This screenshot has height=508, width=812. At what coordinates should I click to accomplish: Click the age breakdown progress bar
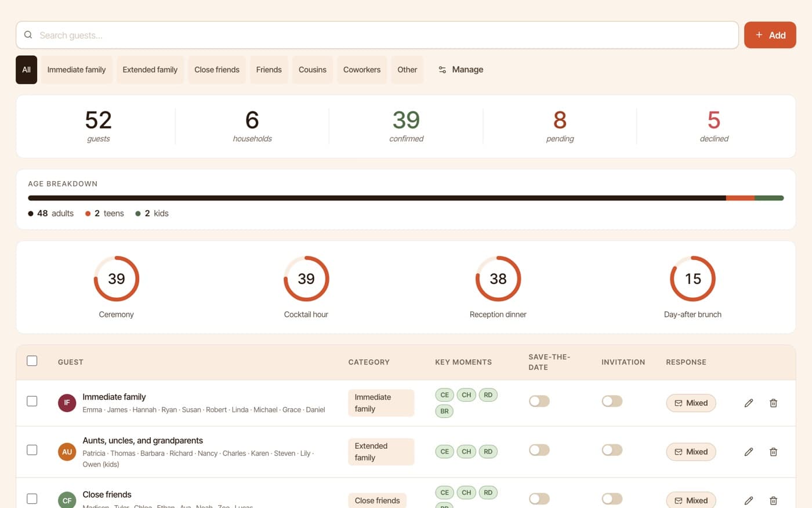pos(406,198)
